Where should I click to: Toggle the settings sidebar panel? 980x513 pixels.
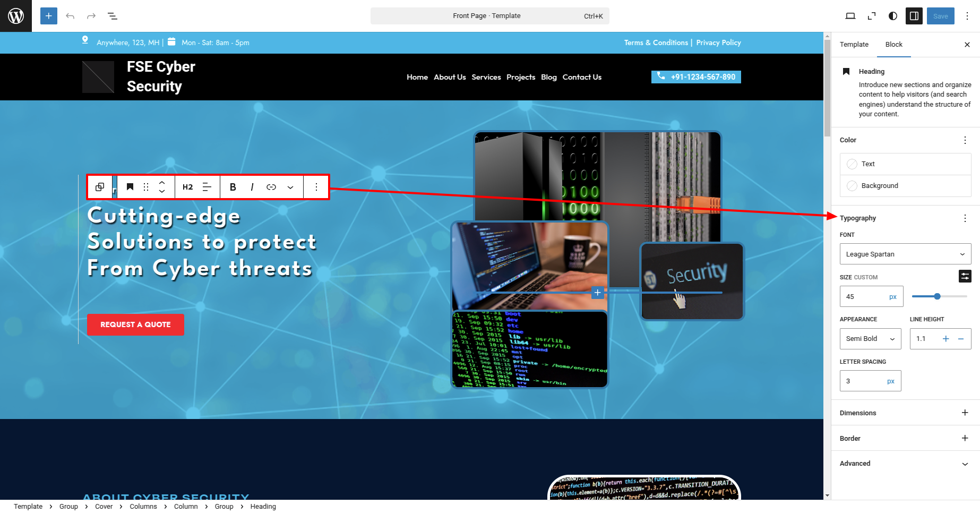coord(914,16)
